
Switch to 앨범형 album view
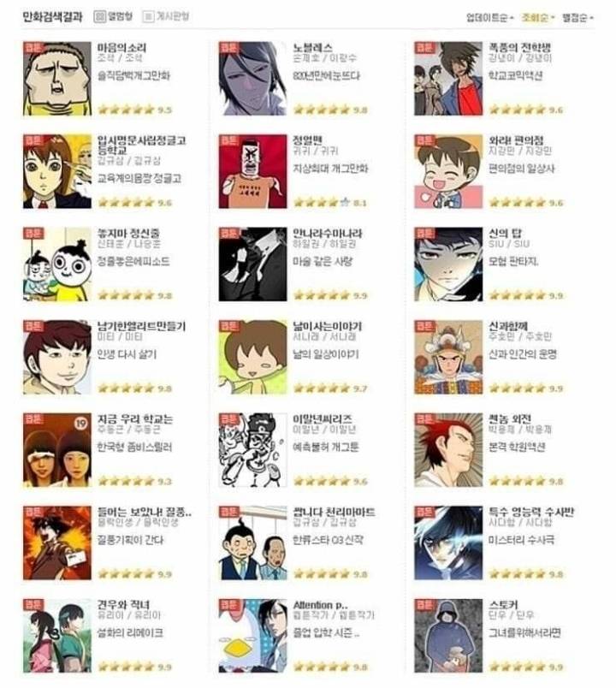[x=113, y=16]
